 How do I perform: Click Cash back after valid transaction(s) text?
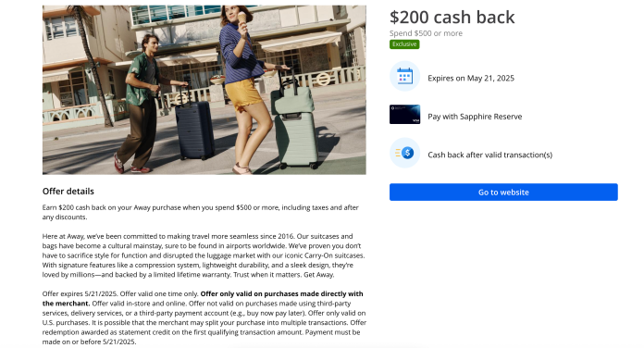[x=490, y=155]
